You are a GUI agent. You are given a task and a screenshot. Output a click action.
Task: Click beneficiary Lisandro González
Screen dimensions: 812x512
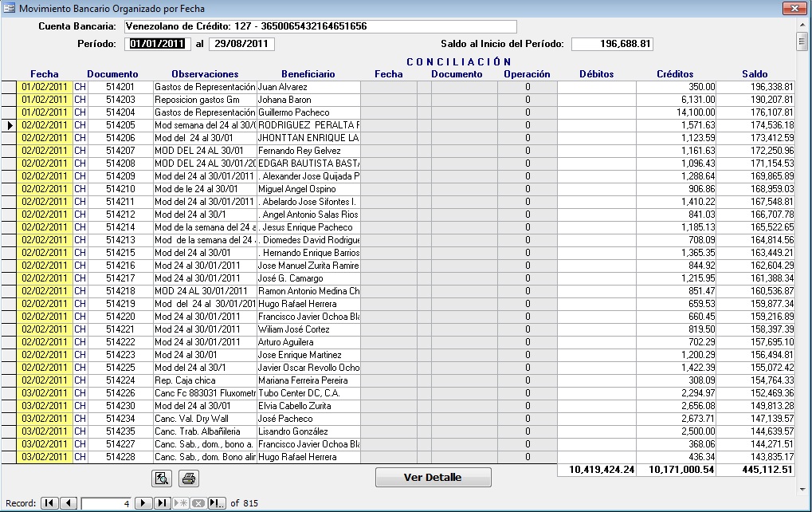click(293, 431)
